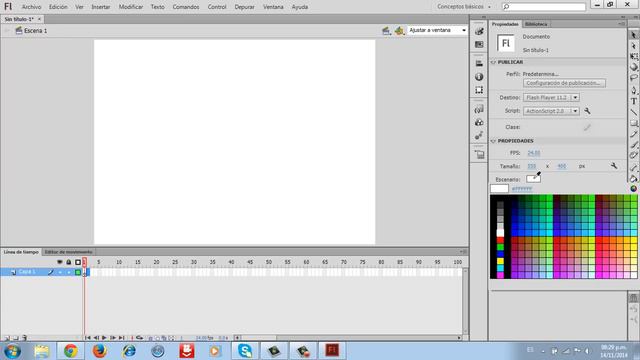Select the Line tool

pyautogui.click(x=633, y=112)
